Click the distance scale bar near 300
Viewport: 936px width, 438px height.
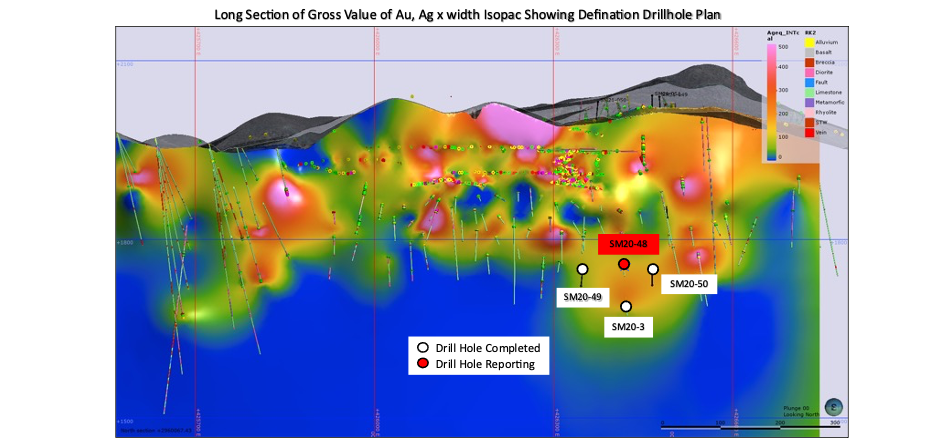(751, 427)
